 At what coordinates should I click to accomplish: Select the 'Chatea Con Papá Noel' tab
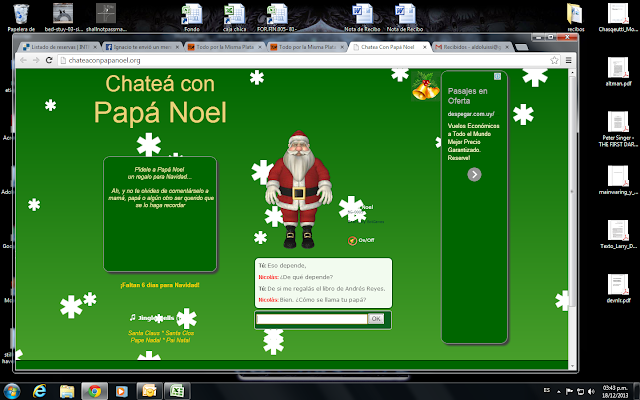390,47
